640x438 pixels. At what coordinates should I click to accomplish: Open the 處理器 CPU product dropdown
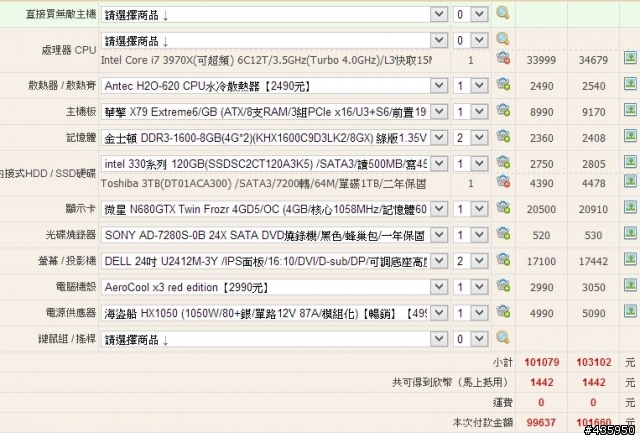274,40
